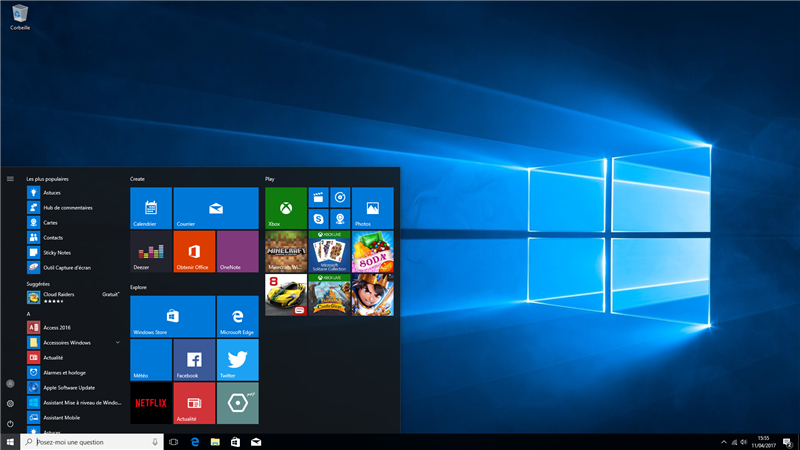Open the Cartes app entry

tap(74, 222)
